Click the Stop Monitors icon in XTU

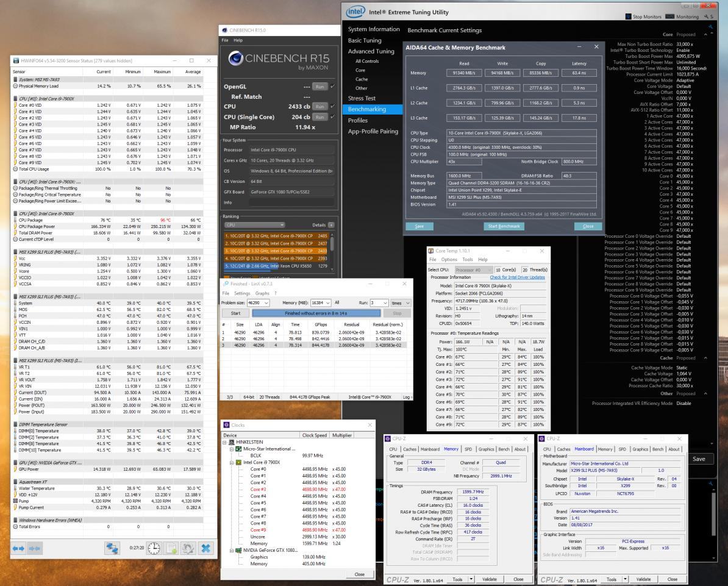[x=628, y=16]
